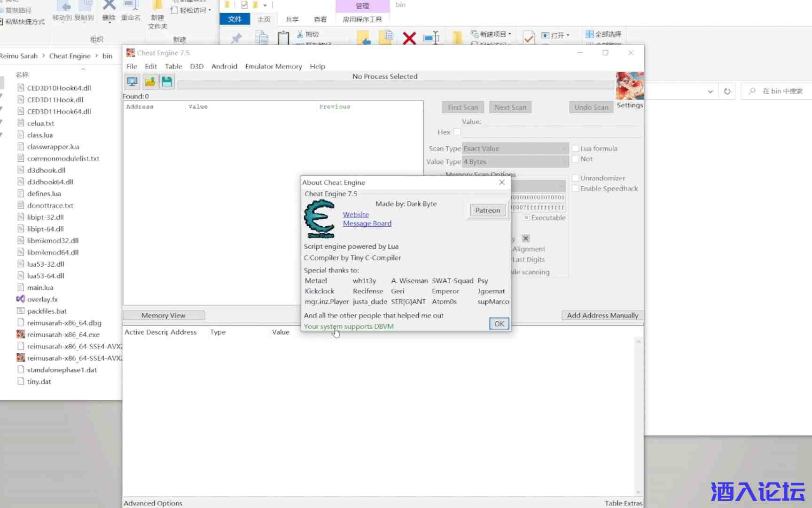The height and width of the screenshot is (508, 812).
Task: Open Explorer address history dropdown
Action: (710, 91)
